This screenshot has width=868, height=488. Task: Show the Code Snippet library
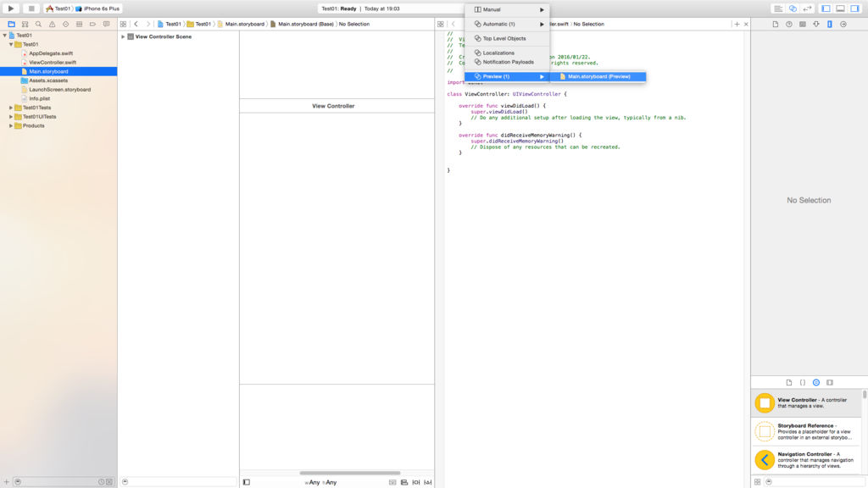(802, 382)
